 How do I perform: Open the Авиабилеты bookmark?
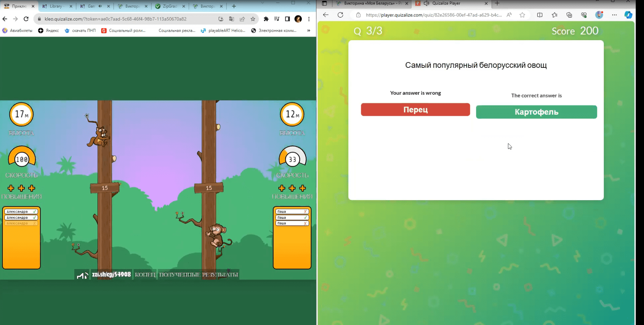pyautogui.click(x=17, y=30)
